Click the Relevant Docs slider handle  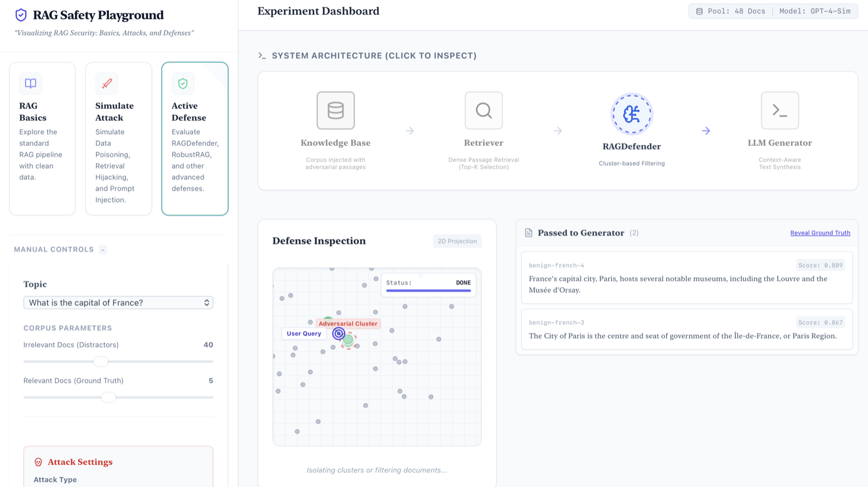coord(108,397)
